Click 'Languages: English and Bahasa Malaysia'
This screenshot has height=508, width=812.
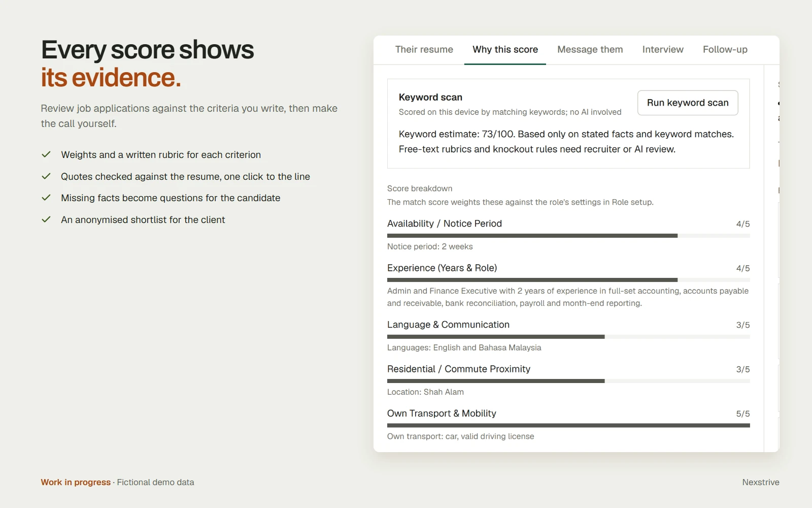(x=464, y=347)
